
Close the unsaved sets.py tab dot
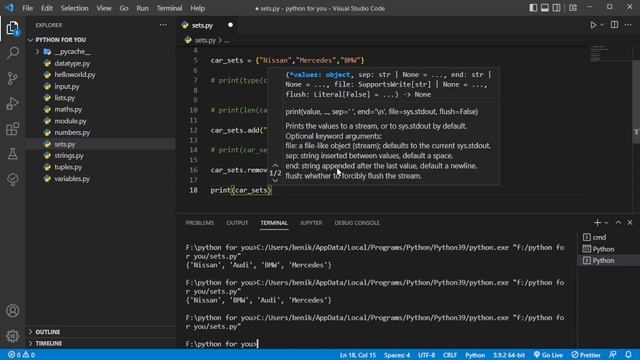point(230,25)
